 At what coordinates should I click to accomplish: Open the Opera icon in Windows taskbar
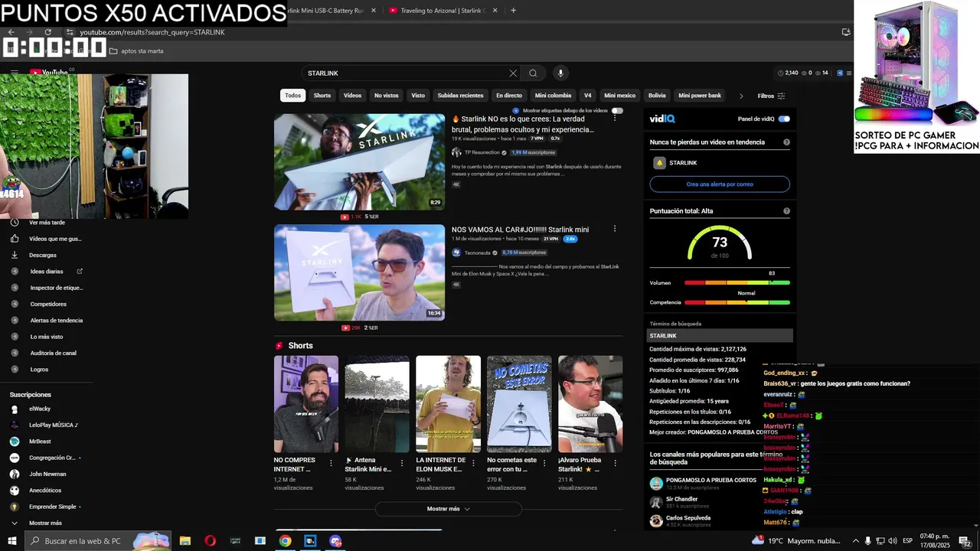tap(211, 541)
